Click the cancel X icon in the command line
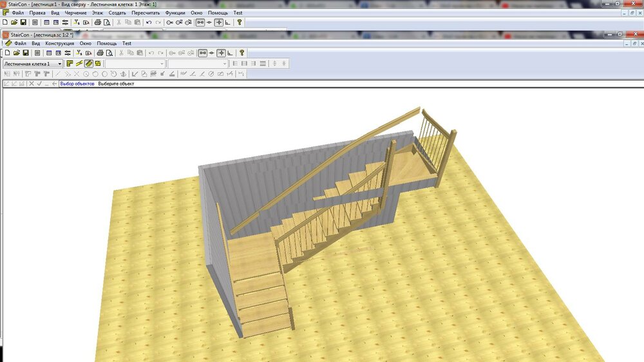This screenshot has width=644, height=362. coord(31,83)
